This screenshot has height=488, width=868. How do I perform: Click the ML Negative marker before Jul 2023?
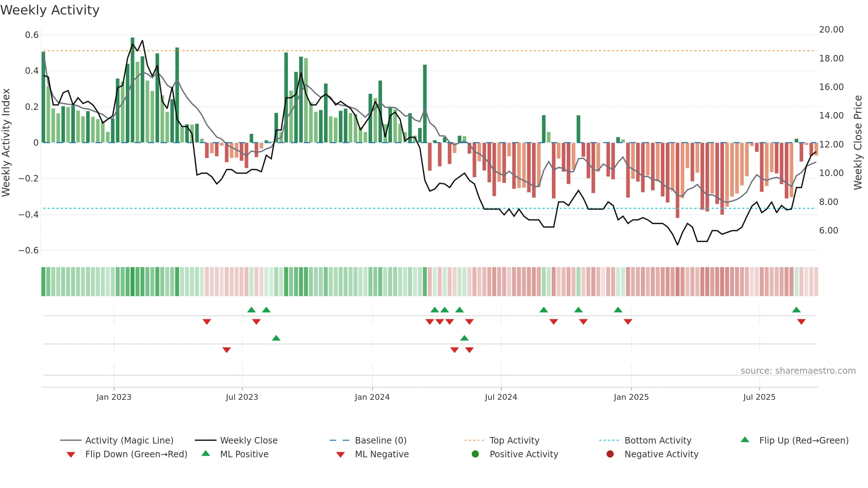[x=227, y=350]
